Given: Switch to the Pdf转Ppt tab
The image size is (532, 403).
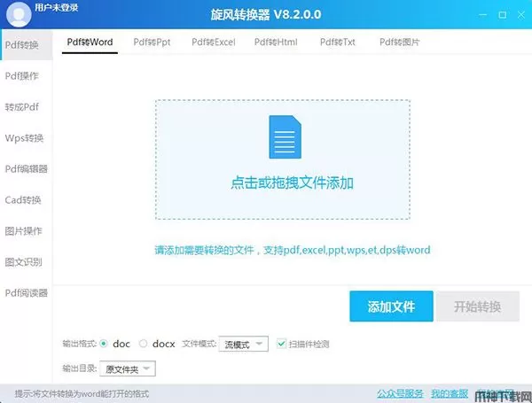Looking at the screenshot, I should pos(152,42).
